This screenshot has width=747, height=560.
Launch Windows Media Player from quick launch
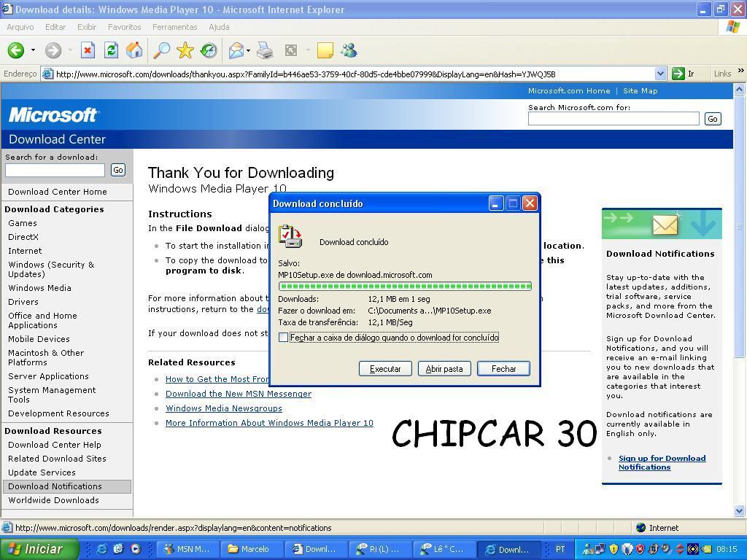tap(136, 549)
